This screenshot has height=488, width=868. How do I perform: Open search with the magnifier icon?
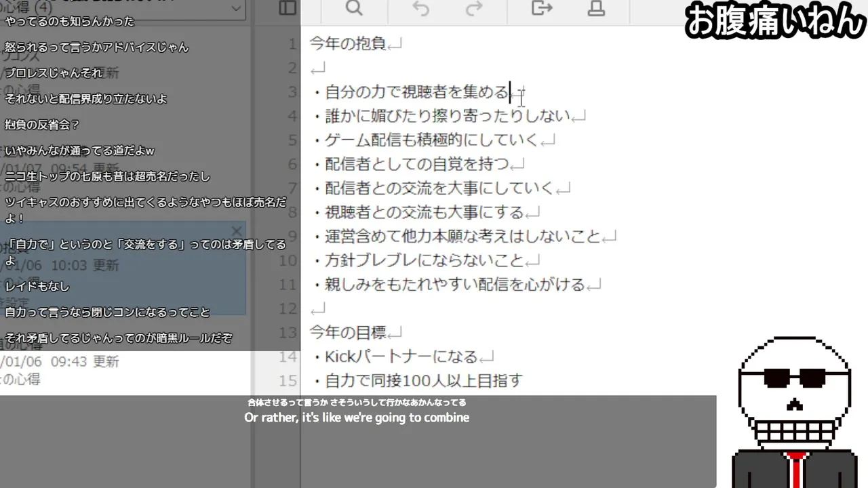point(354,8)
